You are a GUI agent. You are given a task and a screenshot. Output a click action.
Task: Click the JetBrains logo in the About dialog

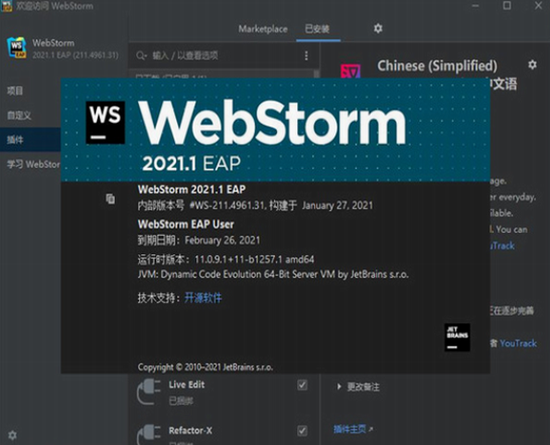pos(457,337)
